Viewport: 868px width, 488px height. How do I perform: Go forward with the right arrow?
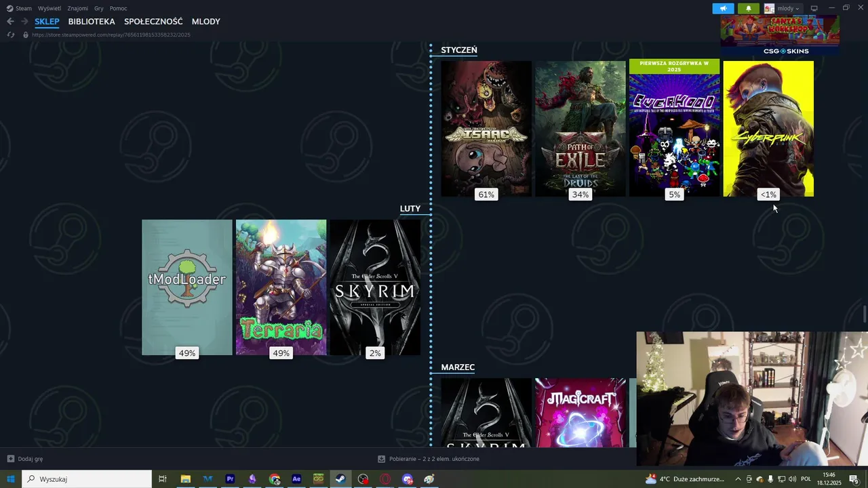24,22
